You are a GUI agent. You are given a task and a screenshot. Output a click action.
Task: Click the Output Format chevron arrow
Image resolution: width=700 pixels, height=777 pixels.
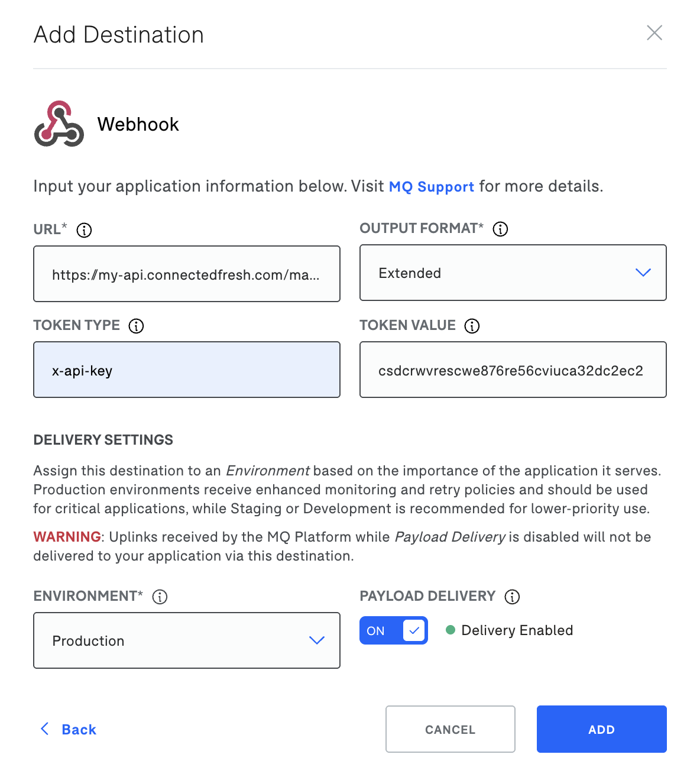tap(643, 273)
